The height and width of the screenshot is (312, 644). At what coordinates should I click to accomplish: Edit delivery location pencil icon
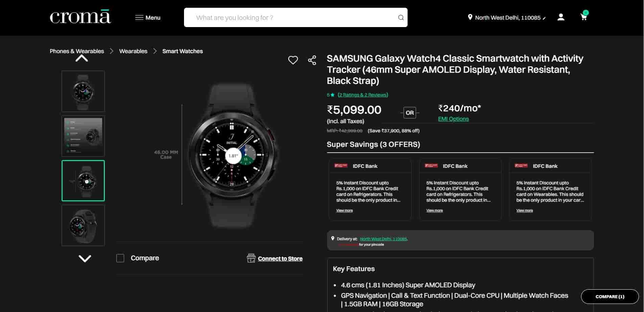544,18
